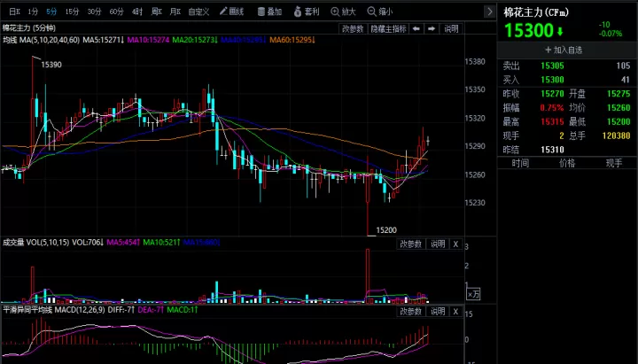Select the 画线 drawing pencil tool

coord(231,12)
